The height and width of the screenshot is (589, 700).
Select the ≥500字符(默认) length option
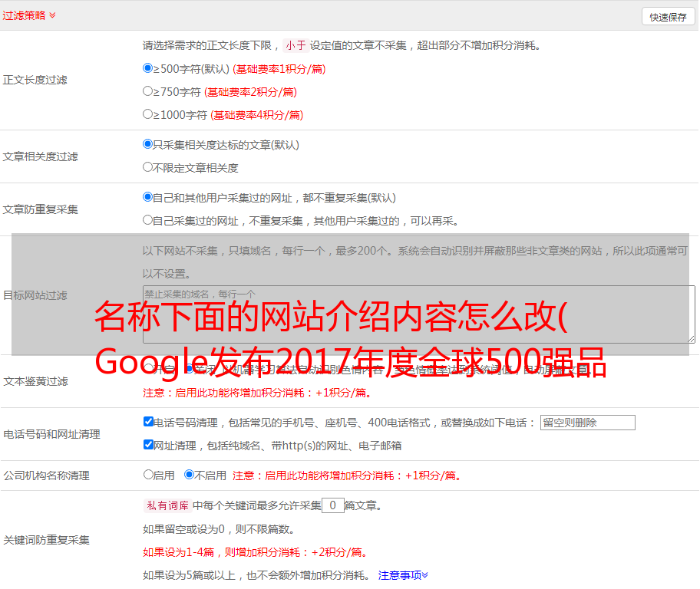(148, 68)
